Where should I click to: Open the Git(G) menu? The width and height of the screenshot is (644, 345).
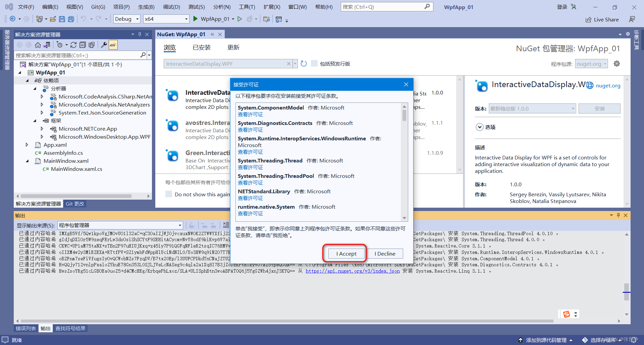98,6
